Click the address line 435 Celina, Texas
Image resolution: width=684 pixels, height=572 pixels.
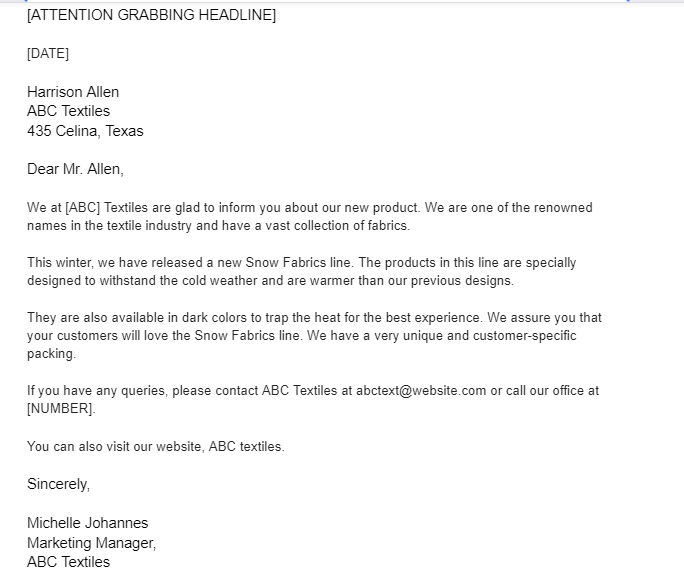point(85,131)
